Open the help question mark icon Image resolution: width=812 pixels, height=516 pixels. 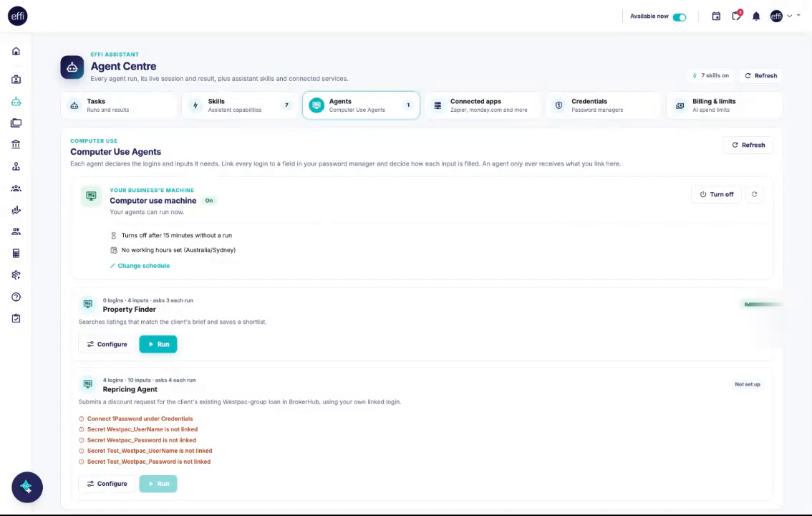pyautogui.click(x=16, y=297)
